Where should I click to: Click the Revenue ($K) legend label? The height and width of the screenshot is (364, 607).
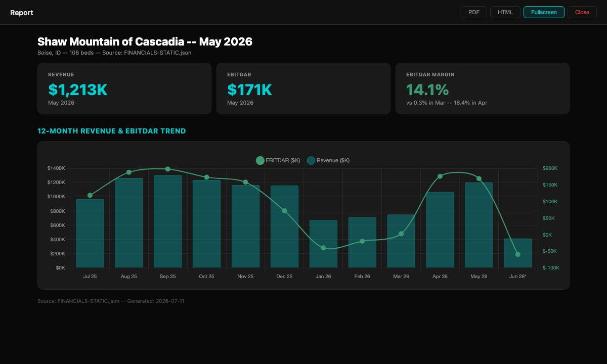coord(333,160)
